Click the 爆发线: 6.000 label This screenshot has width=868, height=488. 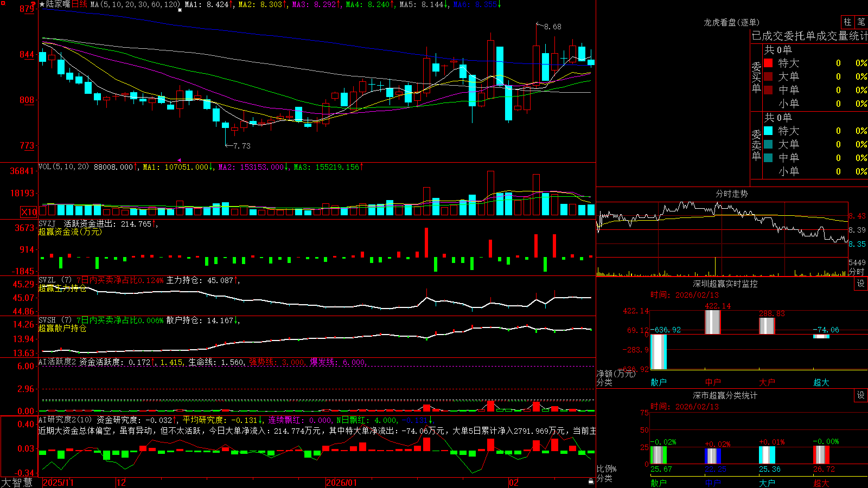(x=338, y=362)
